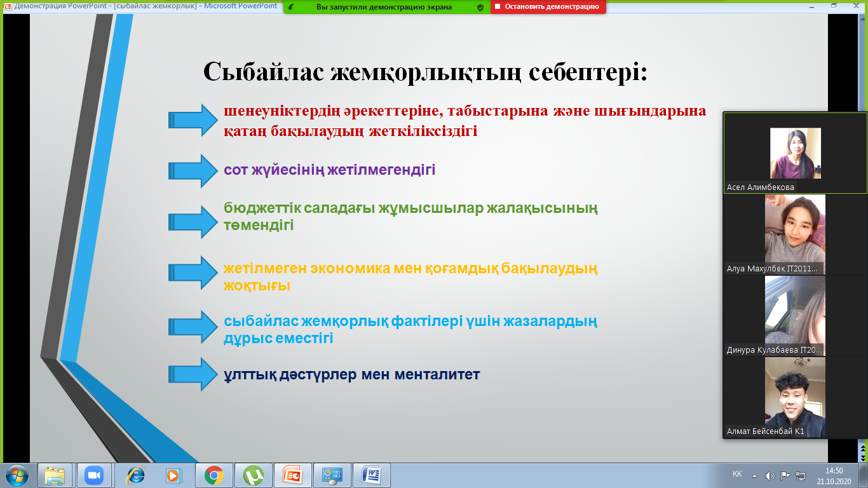Click the blue text сыбайлас жемқорлық фактілері
This screenshot has width=868, height=488.
410,330
